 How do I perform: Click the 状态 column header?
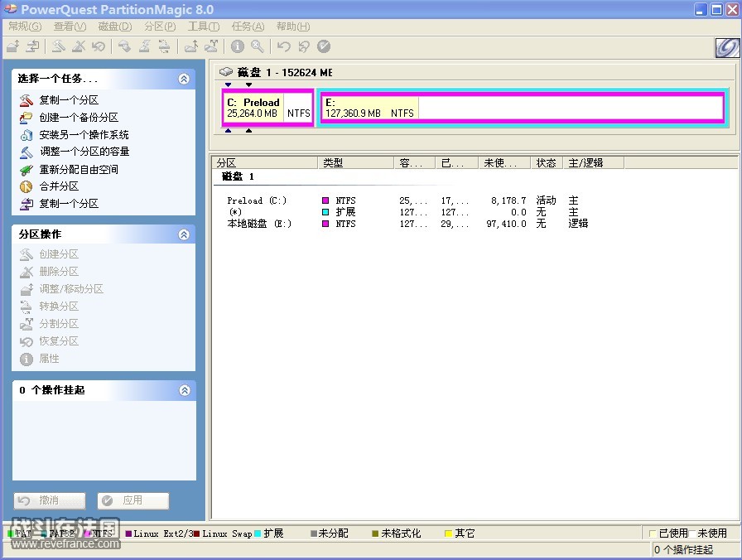pyautogui.click(x=547, y=163)
